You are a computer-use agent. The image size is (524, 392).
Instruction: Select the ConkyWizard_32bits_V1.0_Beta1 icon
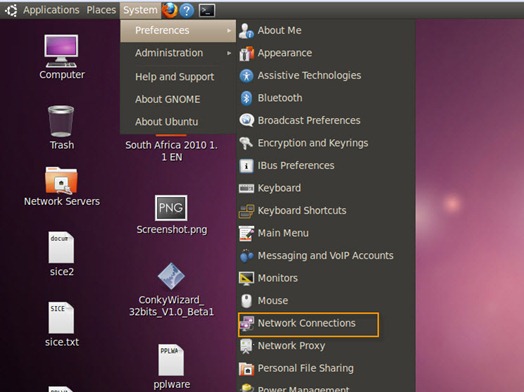pyautogui.click(x=171, y=276)
